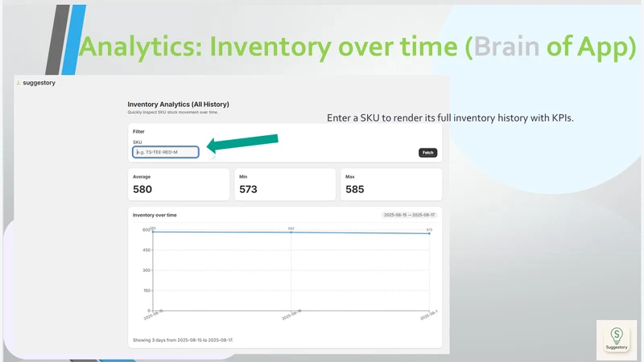Image resolution: width=644 pixels, height=362 pixels.
Task: Select the Min 573 card
Action: pos(285,185)
